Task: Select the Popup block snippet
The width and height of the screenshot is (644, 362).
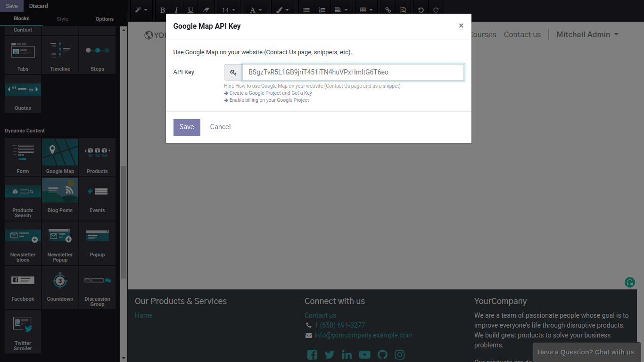Action: (x=97, y=243)
